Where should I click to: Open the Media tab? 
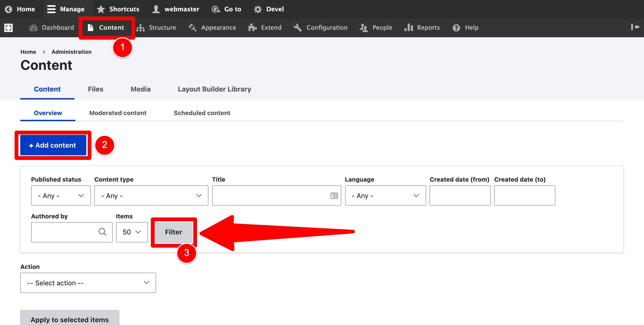click(140, 89)
